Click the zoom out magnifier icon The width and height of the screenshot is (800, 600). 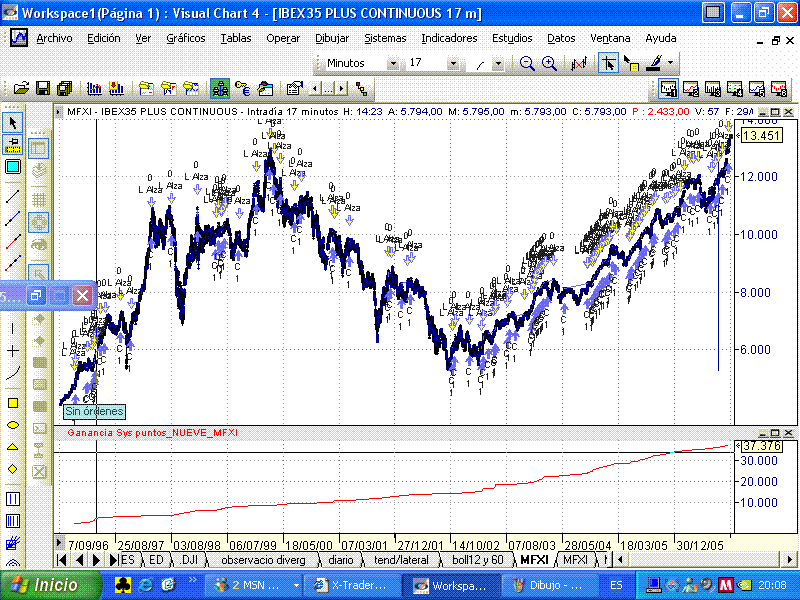click(527, 63)
